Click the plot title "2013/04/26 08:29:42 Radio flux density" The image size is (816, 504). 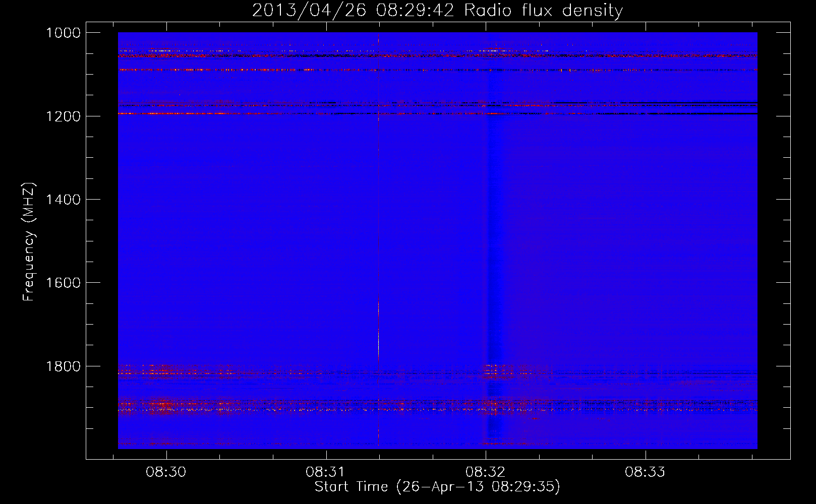437,11
